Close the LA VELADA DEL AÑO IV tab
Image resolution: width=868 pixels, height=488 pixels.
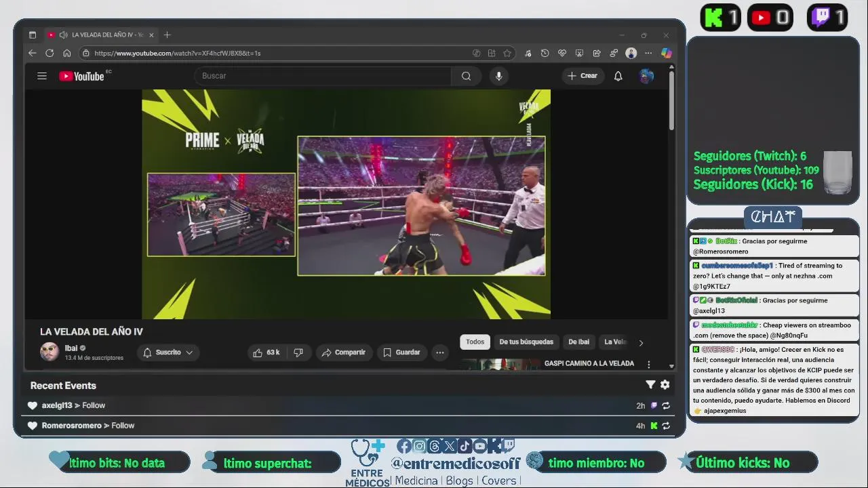(x=151, y=35)
